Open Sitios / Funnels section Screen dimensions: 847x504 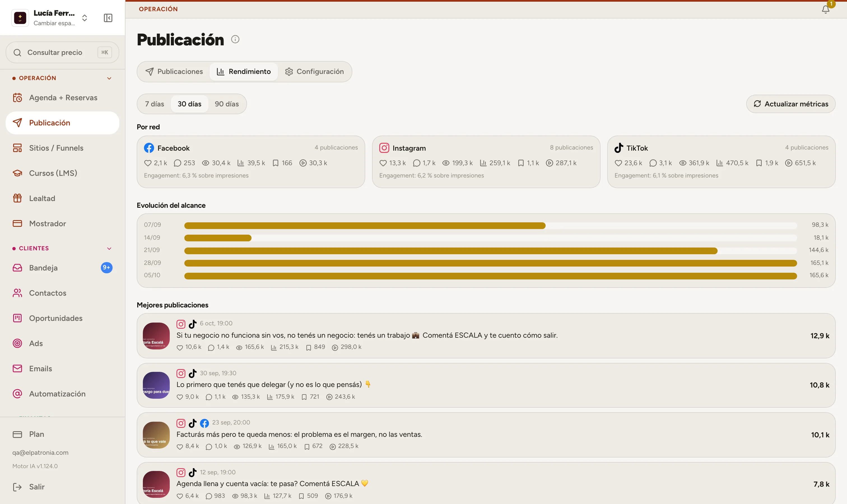[62, 148]
